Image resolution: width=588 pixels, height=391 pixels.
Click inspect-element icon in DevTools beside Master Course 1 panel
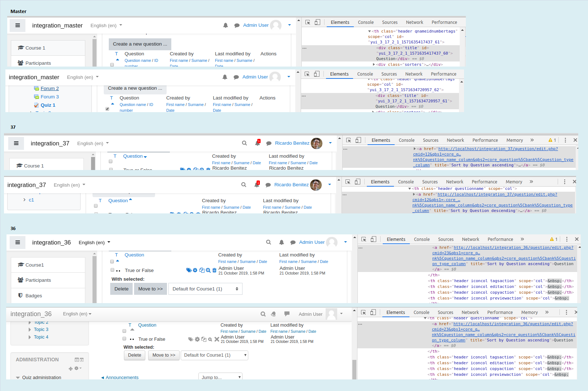tap(308, 22)
